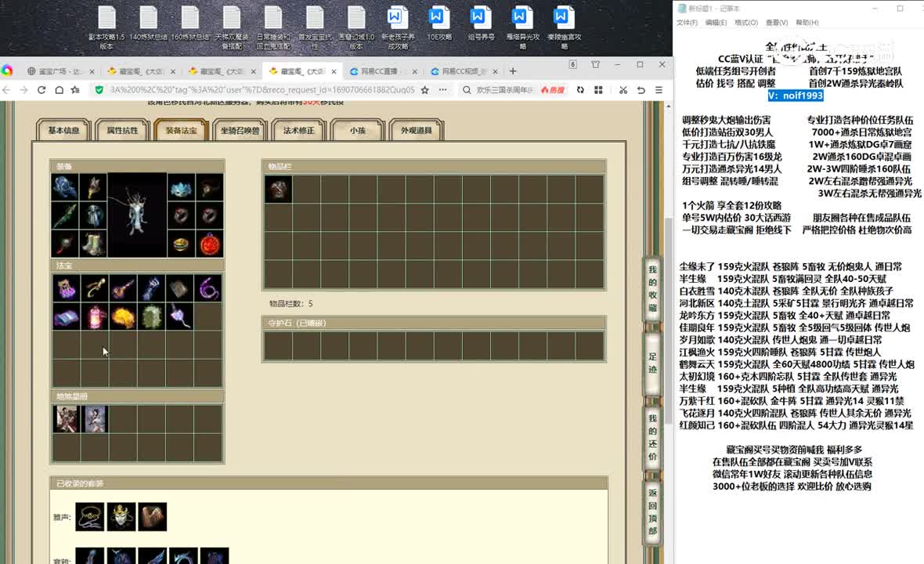
Task: Click the boots equipment icon
Action: pyautogui.click(x=94, y=244)
